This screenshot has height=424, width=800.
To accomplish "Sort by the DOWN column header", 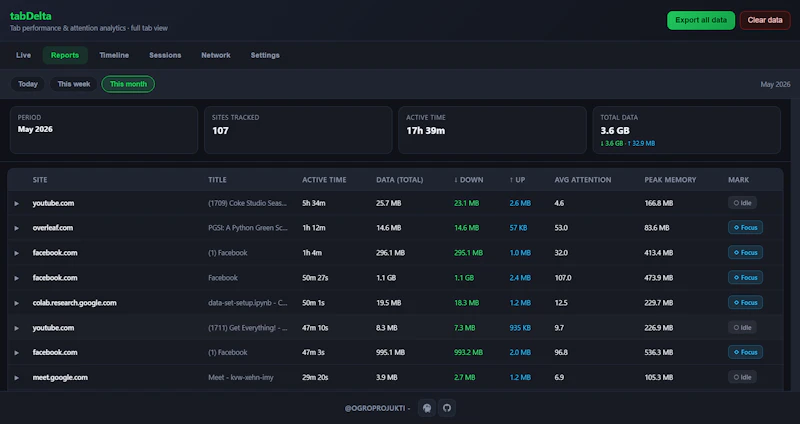I will [468, 180].
